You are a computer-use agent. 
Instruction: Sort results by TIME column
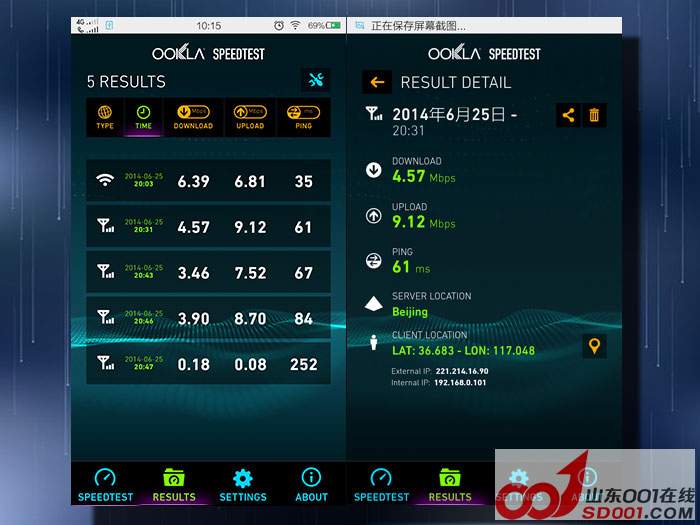pos(143,118)
